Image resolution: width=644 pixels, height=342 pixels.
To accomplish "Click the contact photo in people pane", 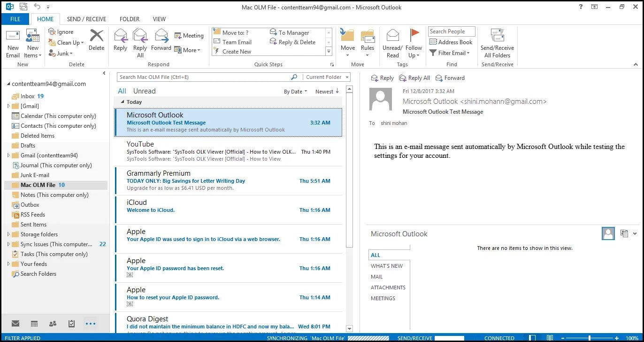I will (x=608, y=233).
